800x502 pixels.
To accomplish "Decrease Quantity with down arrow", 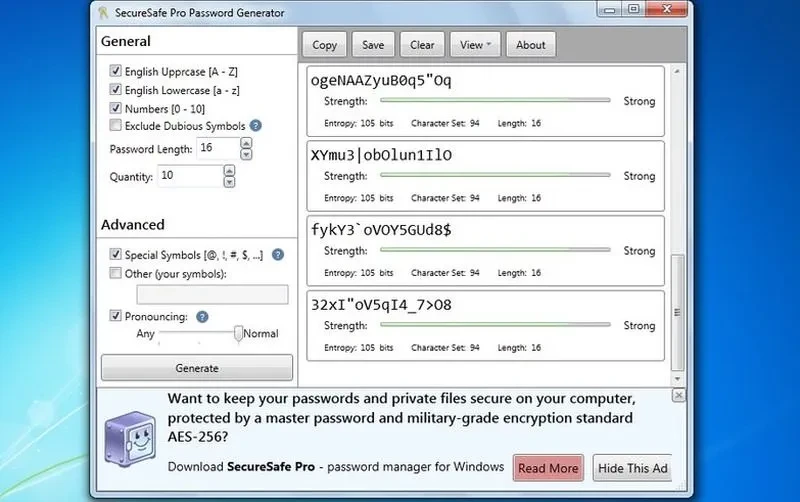I will pyautogui.click(x=230, y=182).
